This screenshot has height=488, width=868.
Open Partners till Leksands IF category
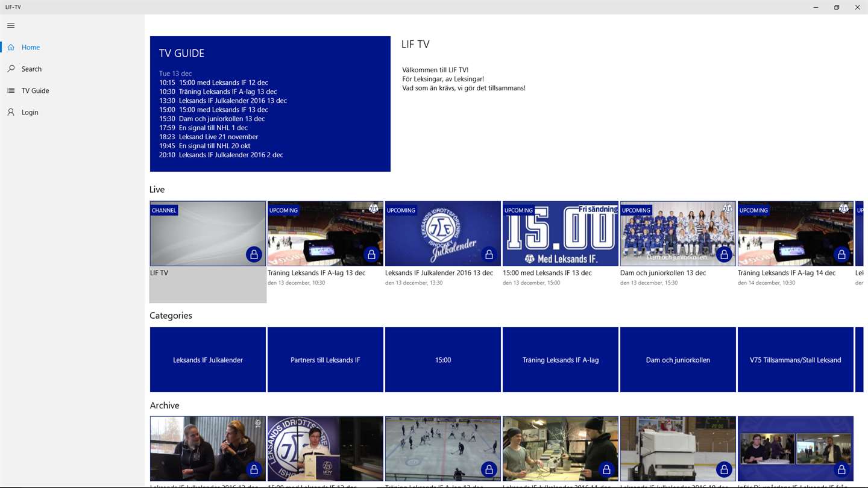click(x=325, y=360)
